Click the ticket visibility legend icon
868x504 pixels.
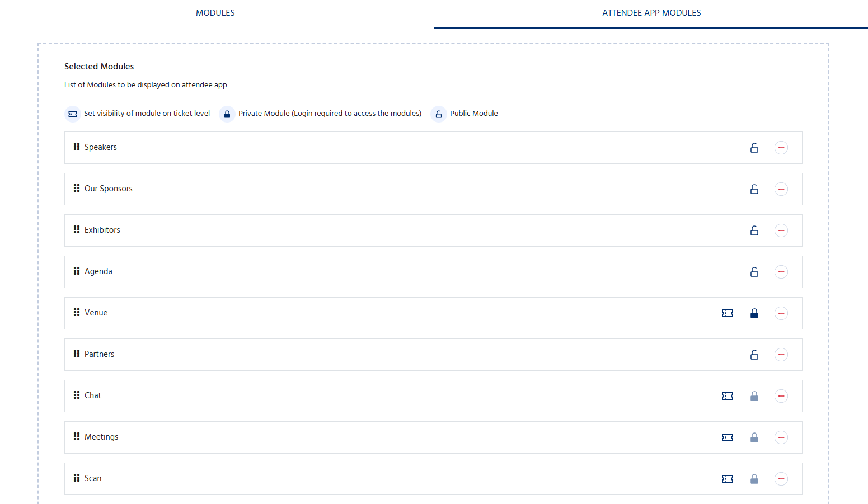[73, 114]
